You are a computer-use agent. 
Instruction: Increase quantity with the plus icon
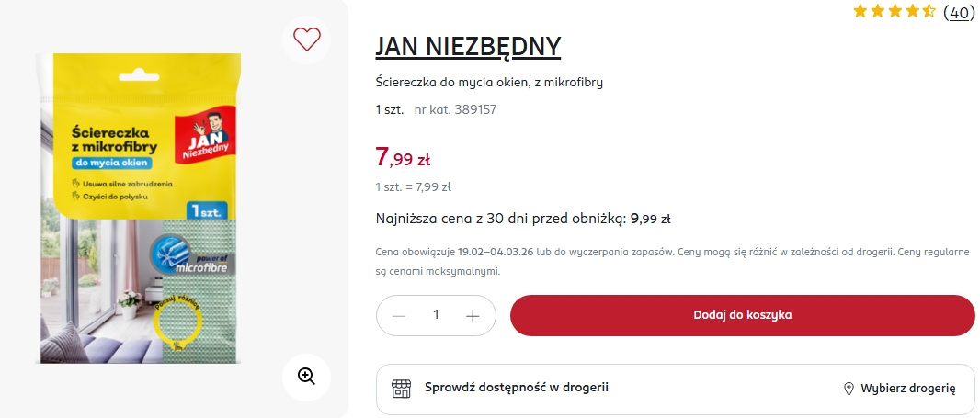pyautogui.click(x=473, y=315)
